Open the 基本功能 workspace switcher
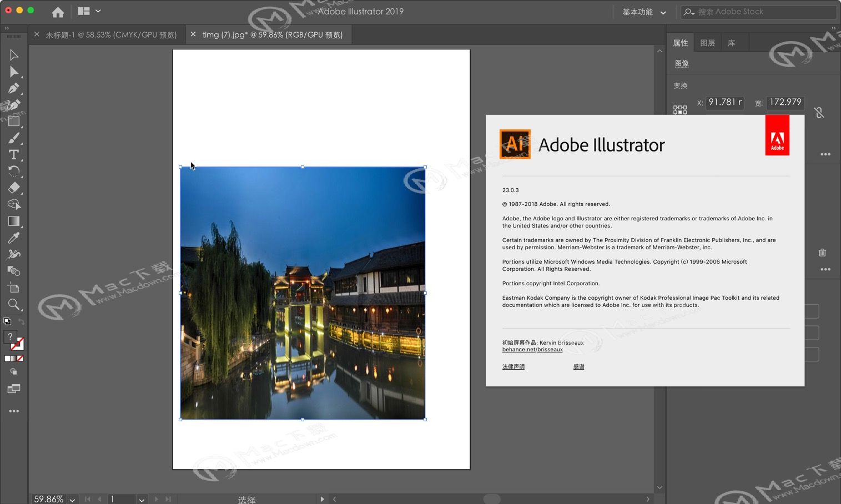 644,12
